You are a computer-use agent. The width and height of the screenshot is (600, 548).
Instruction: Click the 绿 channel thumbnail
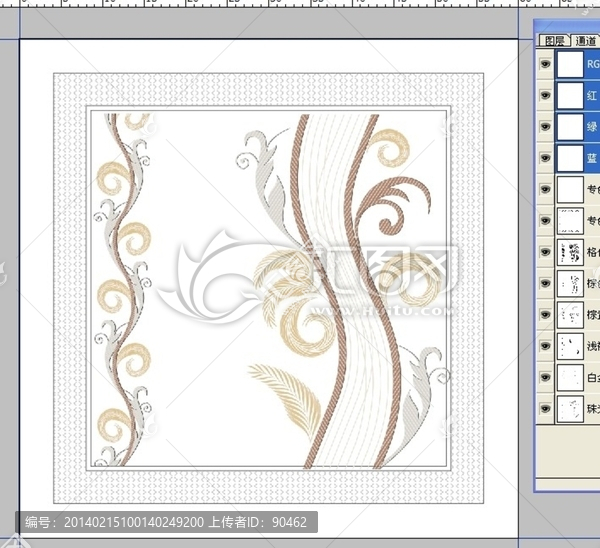click(570, 127)
